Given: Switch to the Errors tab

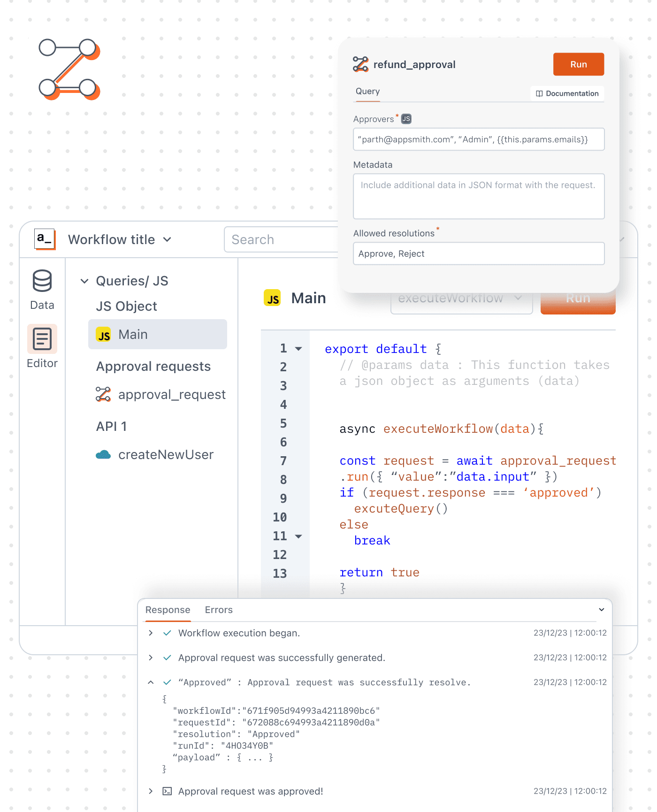Looking at the screenshot, I should (x=219, y=610).
